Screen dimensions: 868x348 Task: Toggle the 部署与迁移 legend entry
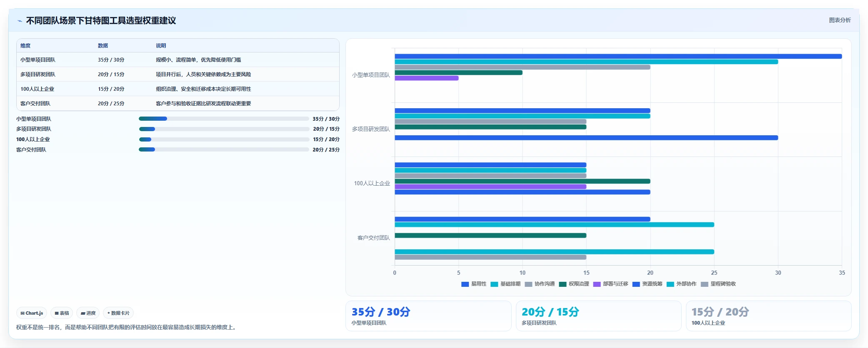click(610, 284)
